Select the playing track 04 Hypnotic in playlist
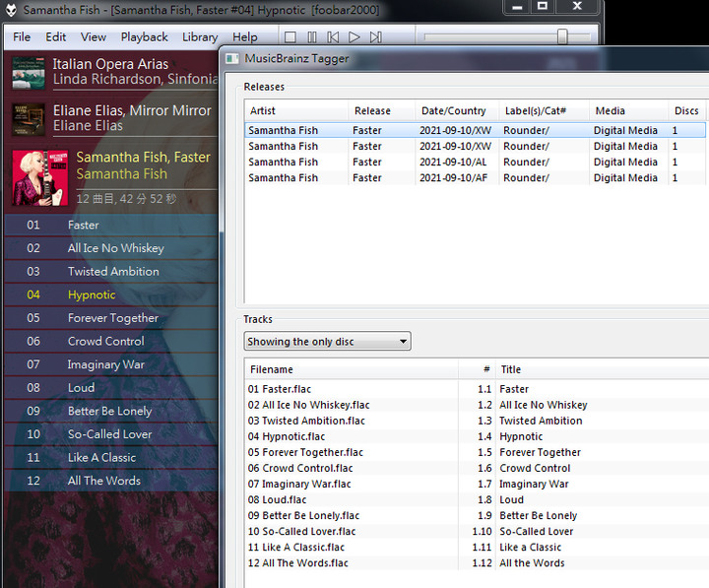 click(x=111, y=294)
